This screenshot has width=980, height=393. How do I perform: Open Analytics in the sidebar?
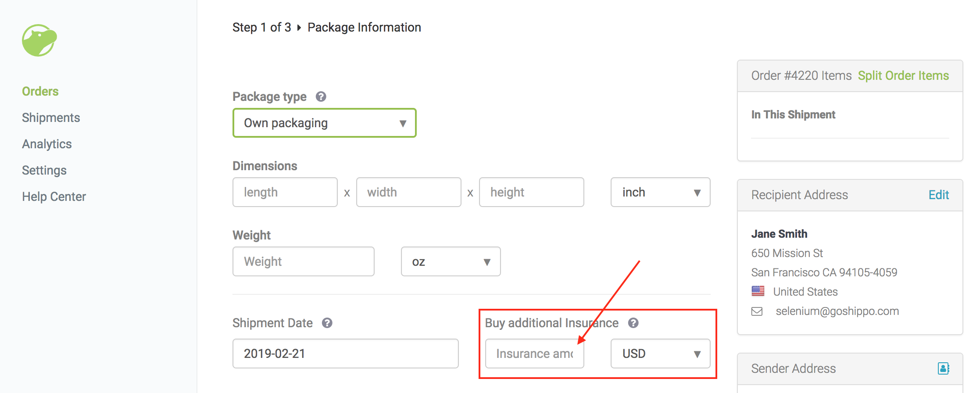click(x=47, y=144)
